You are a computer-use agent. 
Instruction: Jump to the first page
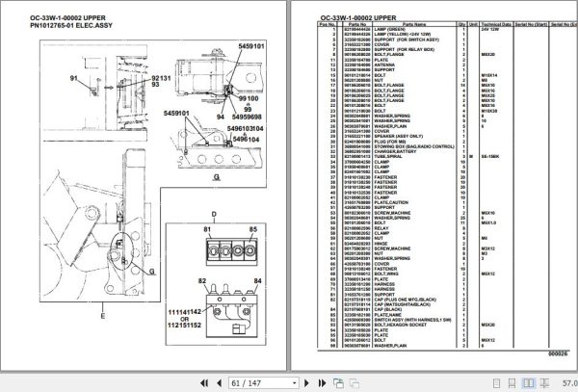click(204, 383)
